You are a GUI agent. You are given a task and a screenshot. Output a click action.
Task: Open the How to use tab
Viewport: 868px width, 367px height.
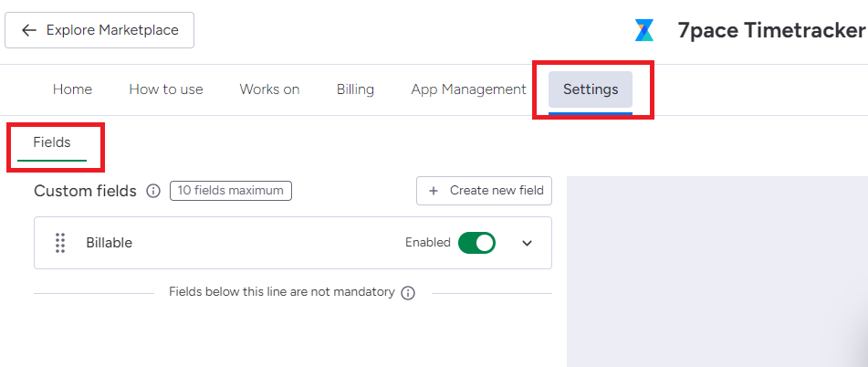(166, 89)
